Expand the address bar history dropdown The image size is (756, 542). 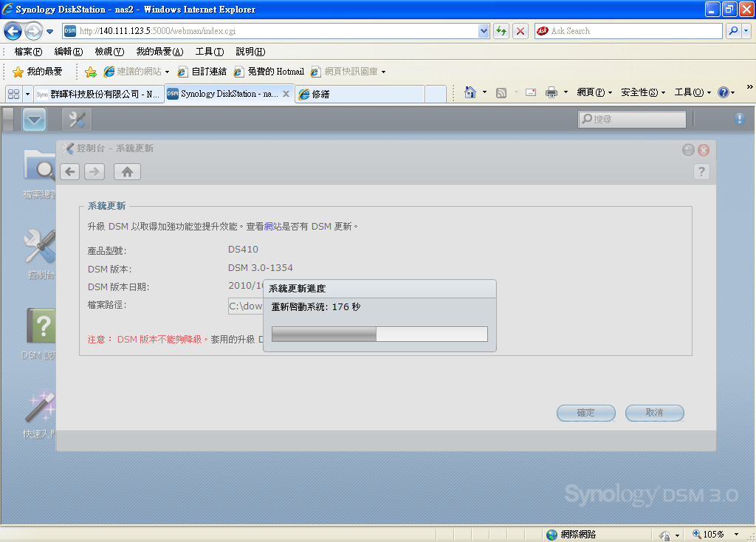tap(484, 31)
